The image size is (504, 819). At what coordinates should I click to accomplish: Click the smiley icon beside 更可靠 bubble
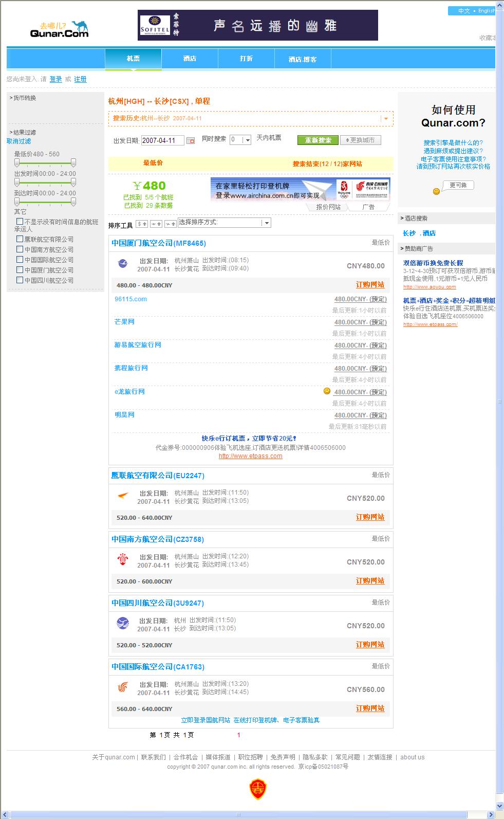coord(436,191)
